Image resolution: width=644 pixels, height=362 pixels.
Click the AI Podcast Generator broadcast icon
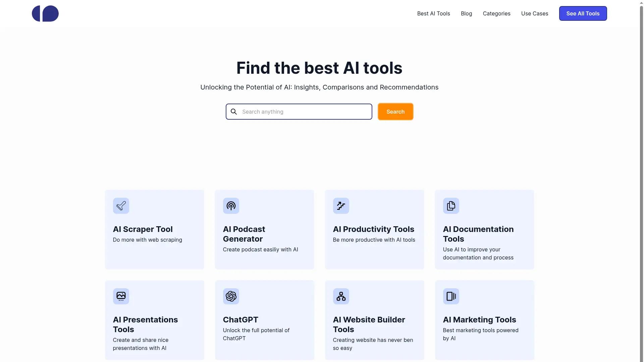coord(231,206)
